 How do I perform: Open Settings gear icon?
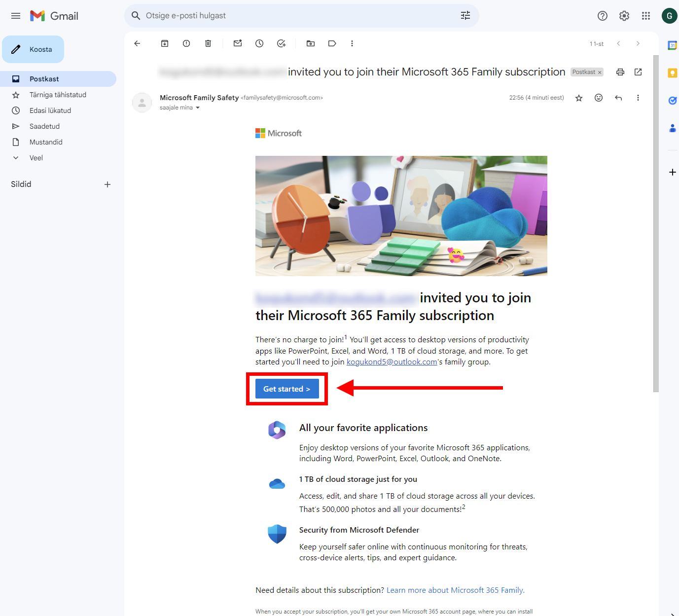click(624, 16)
